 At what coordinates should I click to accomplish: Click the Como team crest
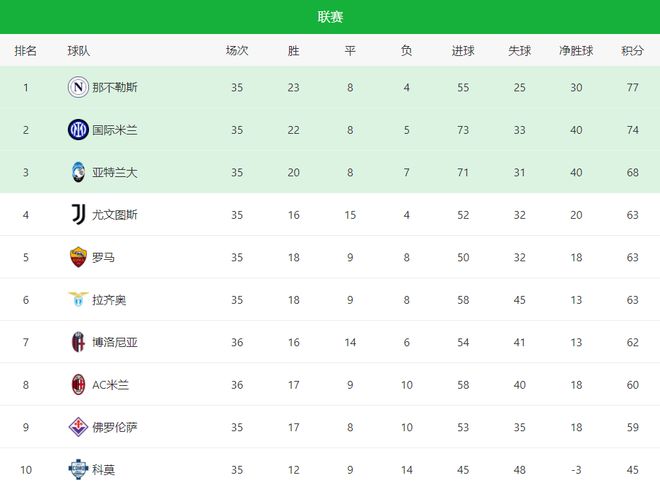[x=78, y=468]
